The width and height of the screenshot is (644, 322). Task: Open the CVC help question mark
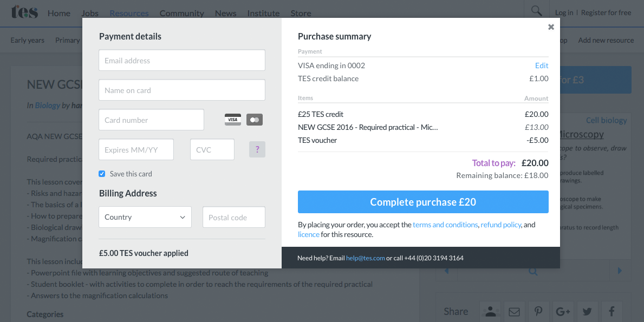pyautogui.click(x=257, y=149)
